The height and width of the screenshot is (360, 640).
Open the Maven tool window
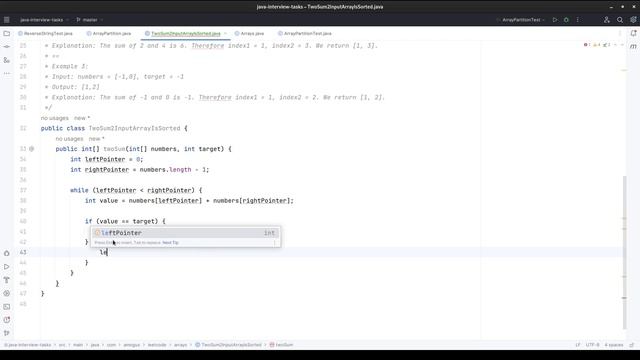coord(633,47)
